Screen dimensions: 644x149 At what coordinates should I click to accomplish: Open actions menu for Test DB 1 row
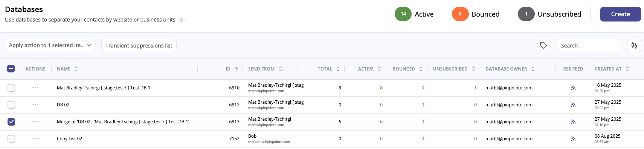coord(35,88)
